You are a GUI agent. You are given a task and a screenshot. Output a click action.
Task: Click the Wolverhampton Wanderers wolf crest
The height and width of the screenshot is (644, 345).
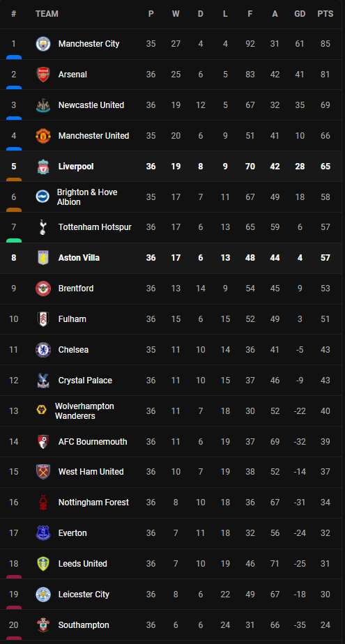coord(42,411)
